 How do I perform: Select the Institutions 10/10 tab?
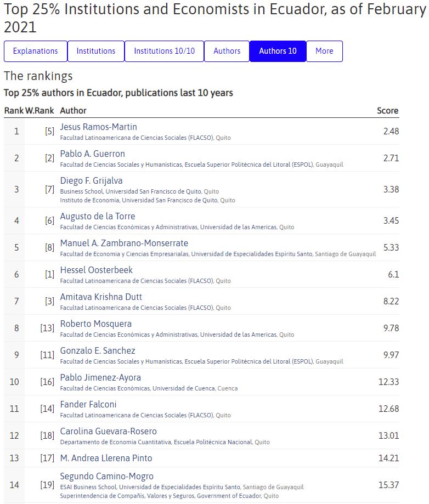165,51
